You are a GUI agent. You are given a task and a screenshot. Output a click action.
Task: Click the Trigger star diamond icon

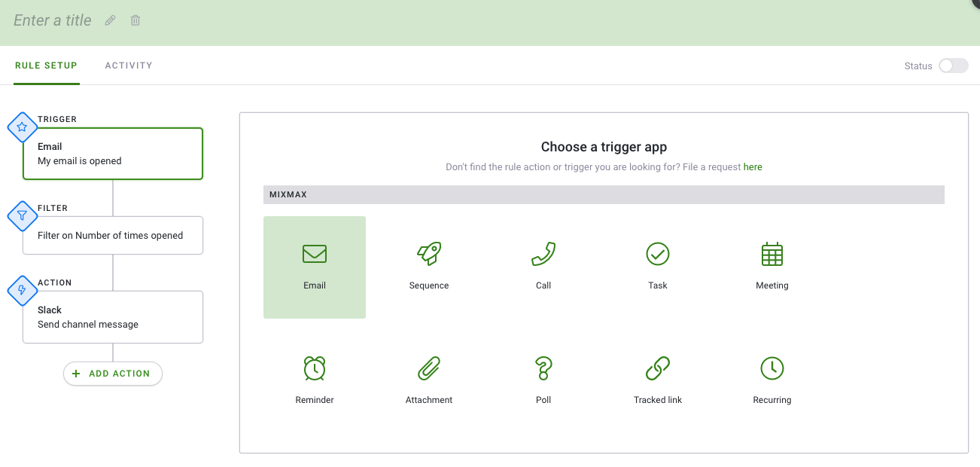click(23, 127)
